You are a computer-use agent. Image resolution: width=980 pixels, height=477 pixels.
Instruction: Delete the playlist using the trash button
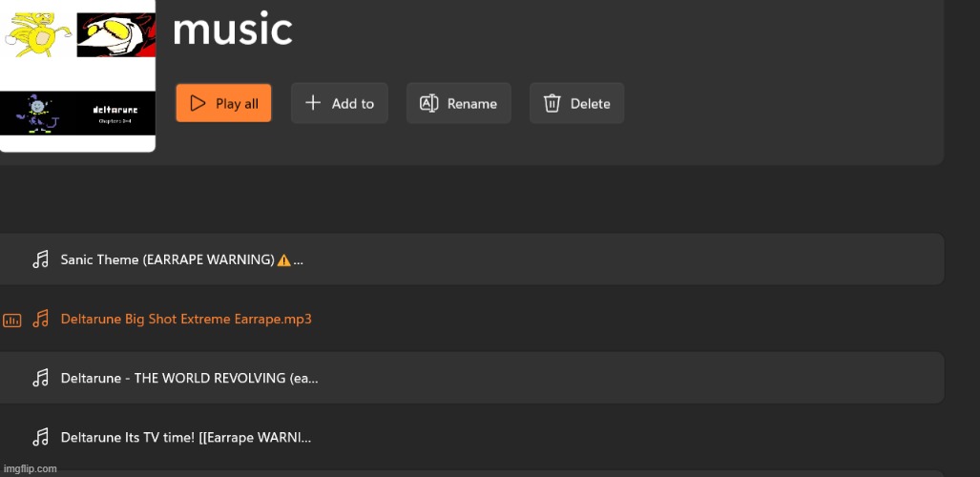(576, 103)
